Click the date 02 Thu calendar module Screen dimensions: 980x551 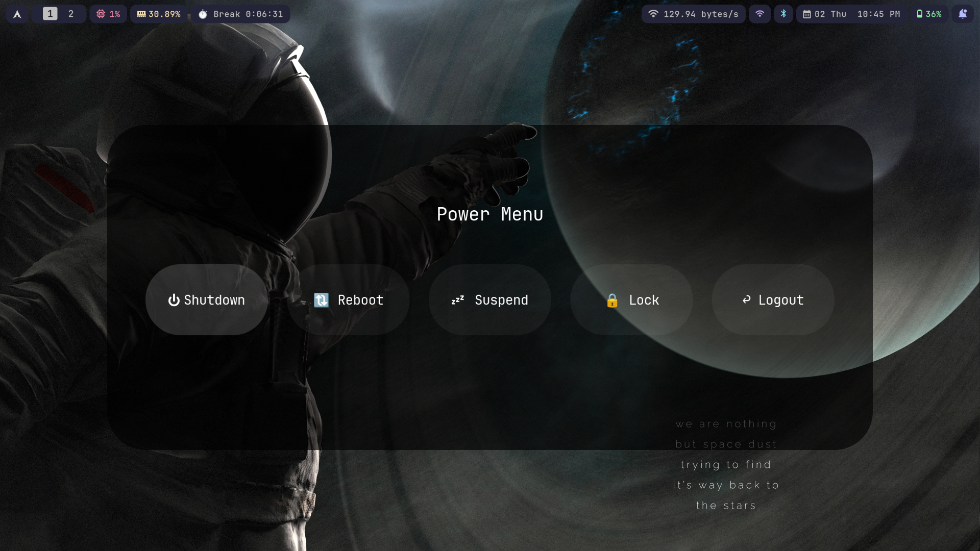[x=825, y=14]
